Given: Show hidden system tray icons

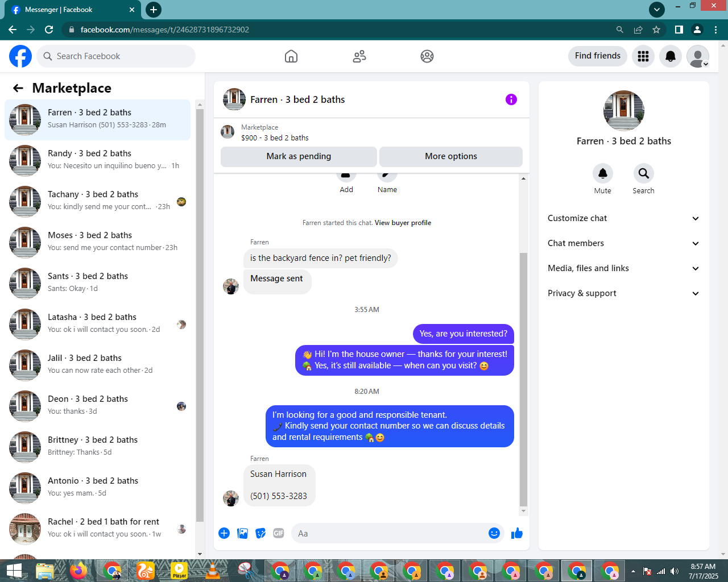Looking at the screenshot, I should (x=633, y=571).
